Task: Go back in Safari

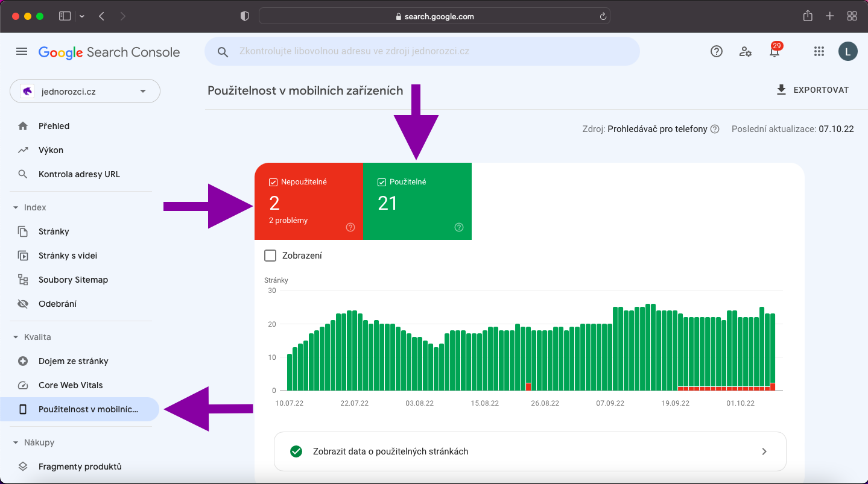Action: point(101,16)
